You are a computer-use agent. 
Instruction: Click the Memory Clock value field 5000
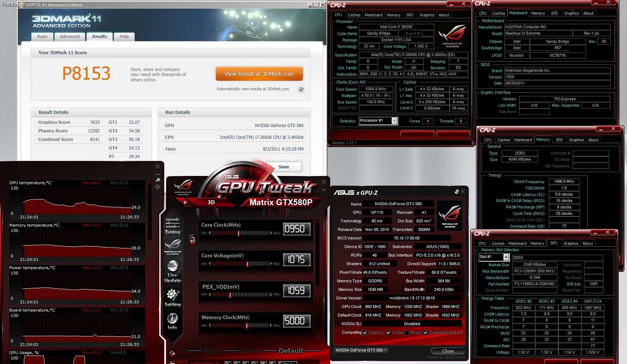click(x=296, y=321)
